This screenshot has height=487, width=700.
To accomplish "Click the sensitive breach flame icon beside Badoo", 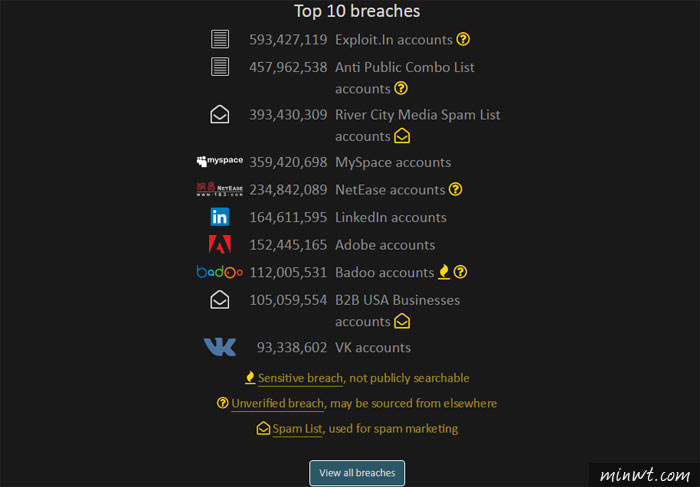I will (x=444, y=272).
